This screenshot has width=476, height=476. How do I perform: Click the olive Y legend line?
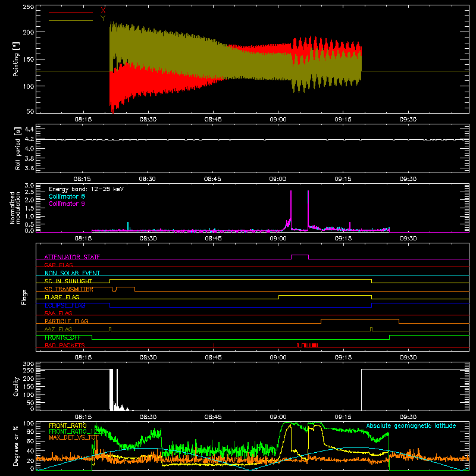coord(71,20)
